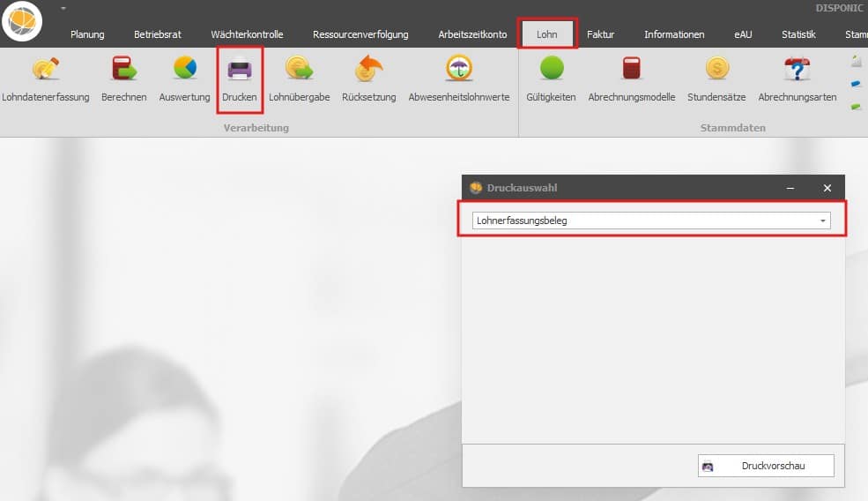Select the Lohnübergabe icon
Screen dimensions: 868x501
coord(299,70)
